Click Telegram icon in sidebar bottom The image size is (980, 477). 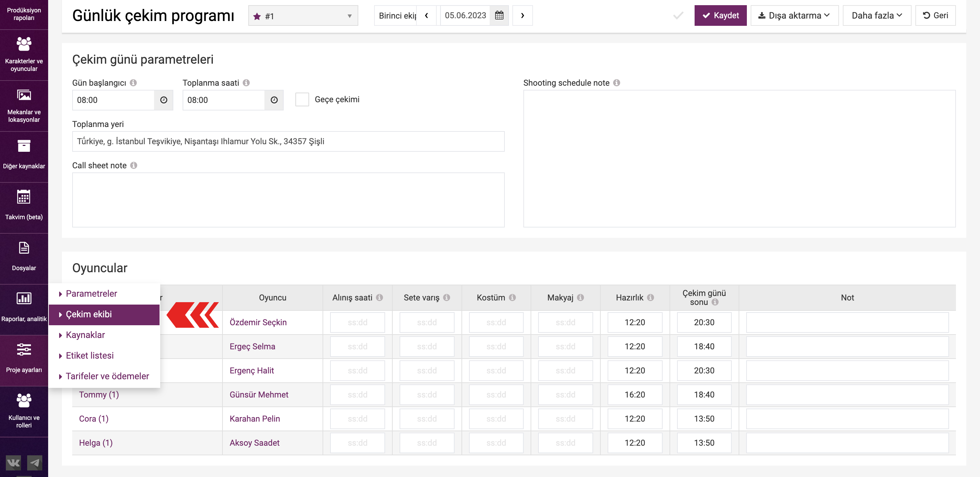(35, 463)
